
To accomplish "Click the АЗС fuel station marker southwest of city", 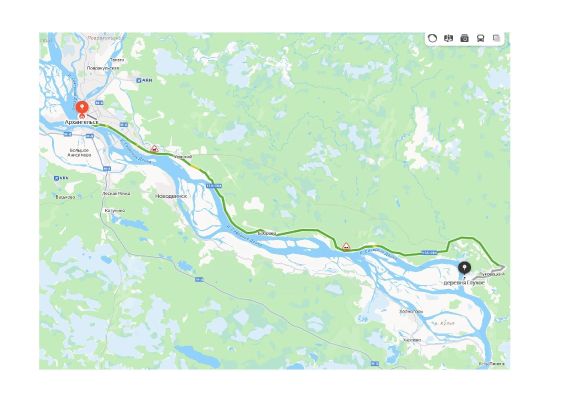I will pos(61,178).
